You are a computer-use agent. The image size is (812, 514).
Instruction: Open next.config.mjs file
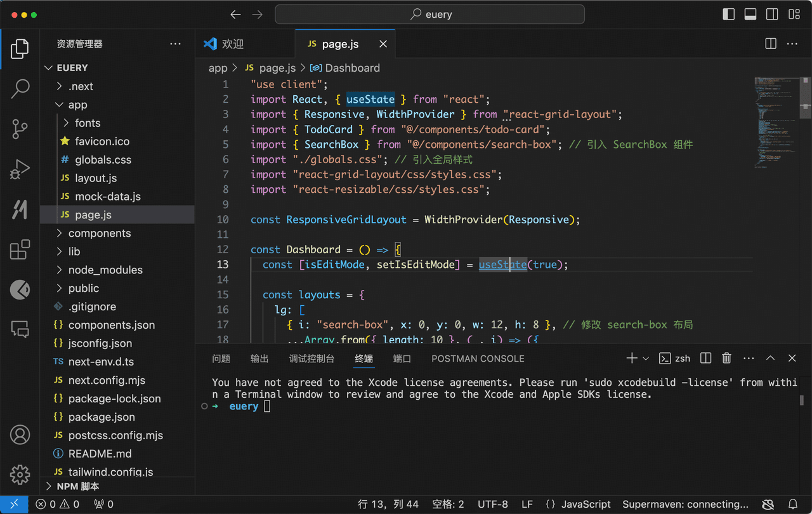pos(117,380)
